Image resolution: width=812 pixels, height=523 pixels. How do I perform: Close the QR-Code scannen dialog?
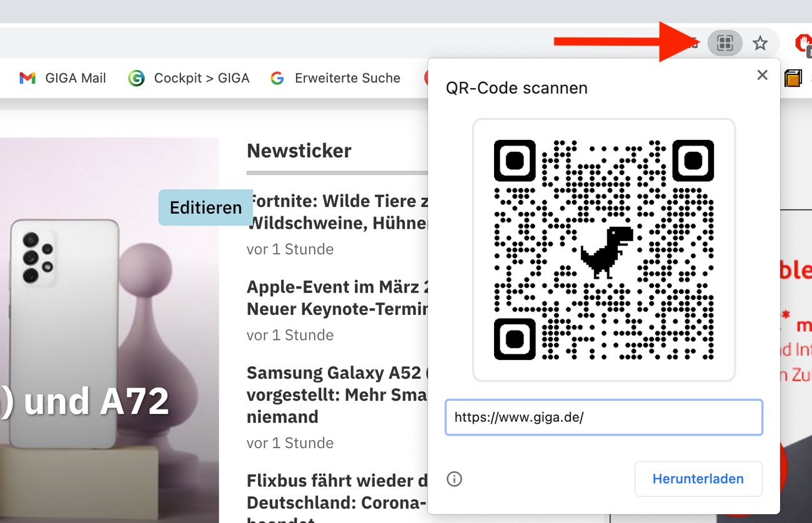(762, 75)
